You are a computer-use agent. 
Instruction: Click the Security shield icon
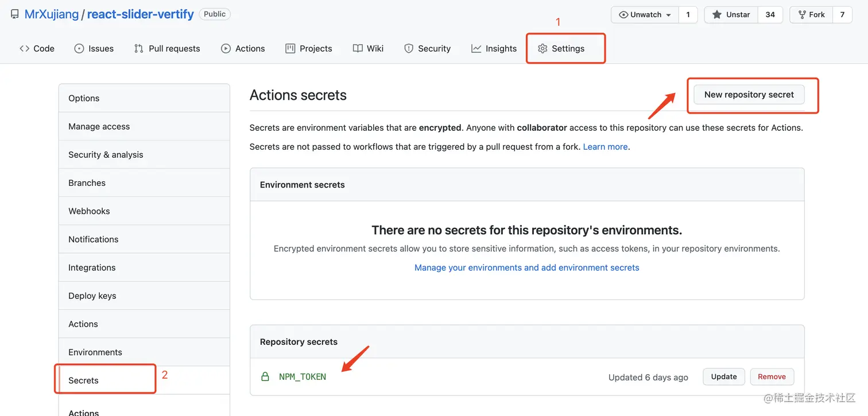(x=409, y=49)
